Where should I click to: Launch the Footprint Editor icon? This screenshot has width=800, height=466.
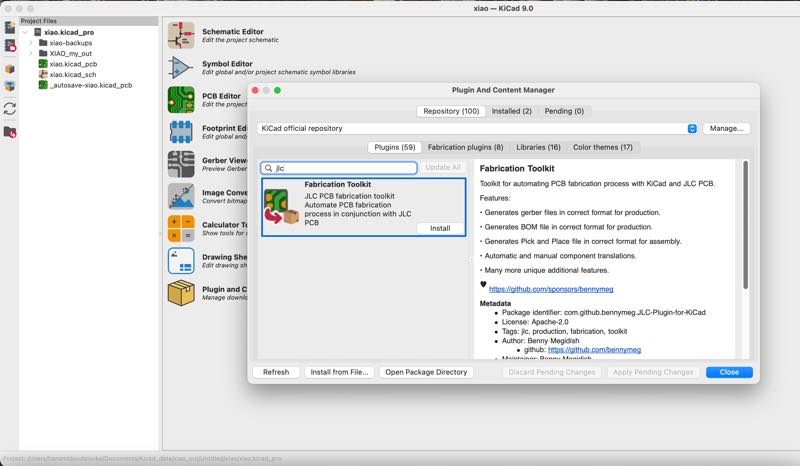(181, 132)
